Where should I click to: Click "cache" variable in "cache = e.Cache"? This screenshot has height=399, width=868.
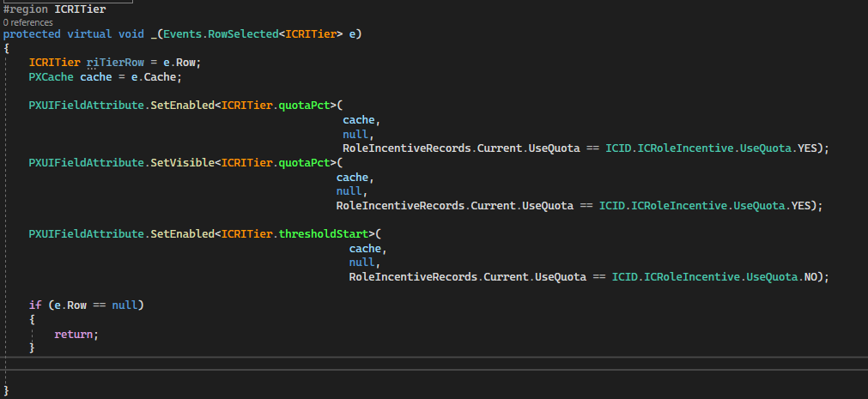pos(96,77)
